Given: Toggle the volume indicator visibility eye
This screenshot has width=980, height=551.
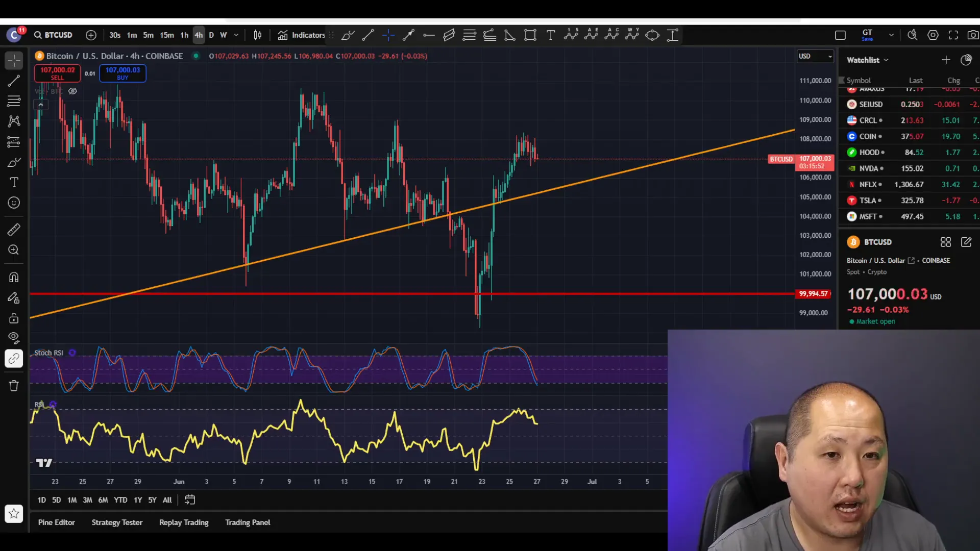Looking at the screenshot, I should pos(73,91).
